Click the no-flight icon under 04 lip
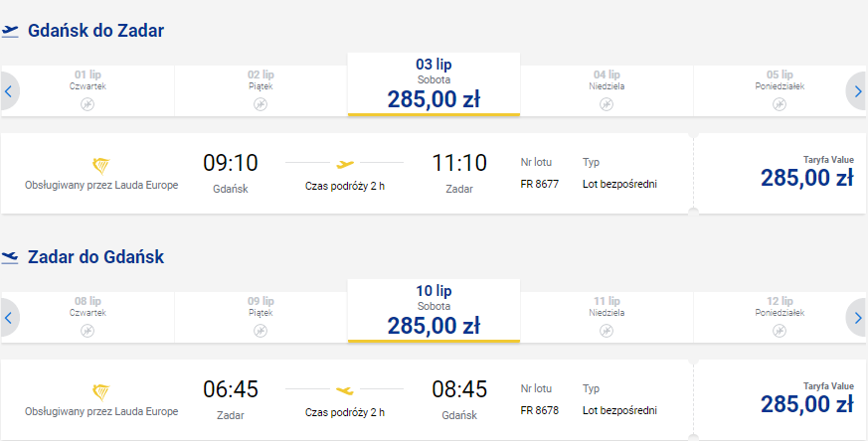868x441 pixels. [607, 103]
